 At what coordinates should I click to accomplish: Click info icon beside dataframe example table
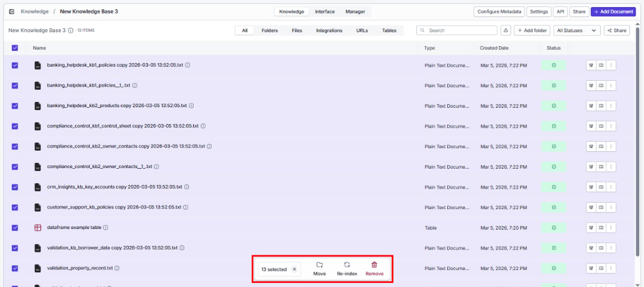[x=105, y=227]
